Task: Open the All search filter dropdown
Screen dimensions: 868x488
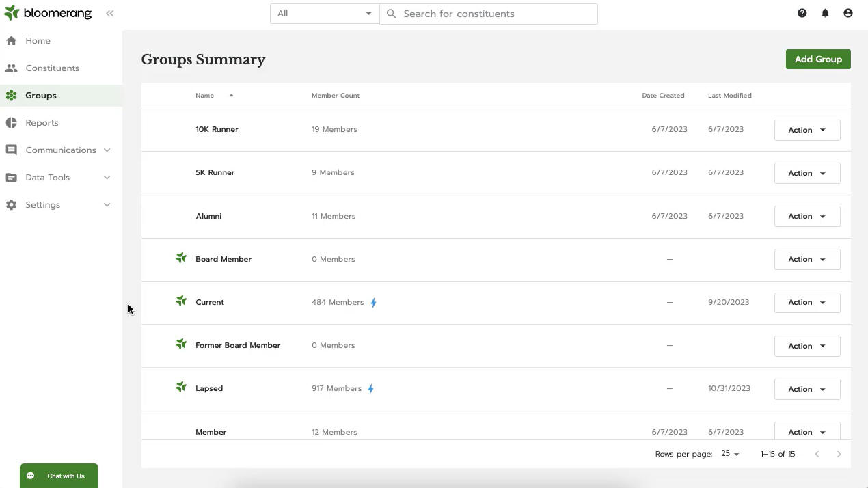Action: click(x=325, y=14)
